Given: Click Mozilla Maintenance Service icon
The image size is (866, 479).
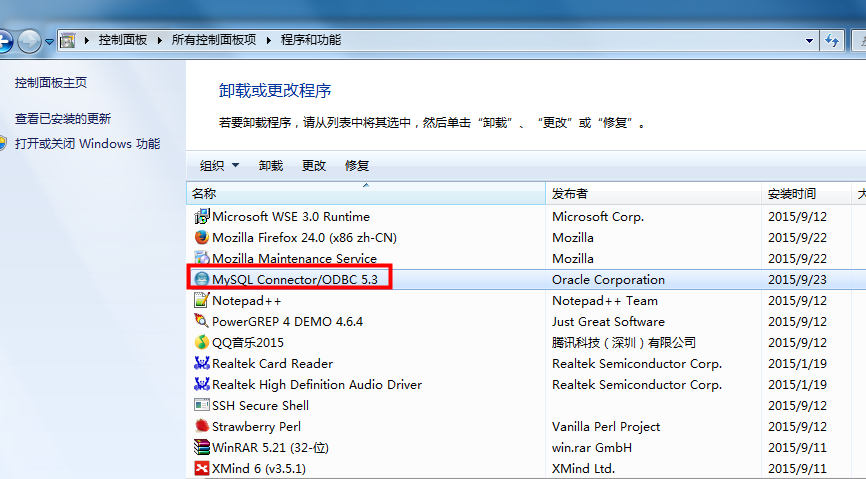Looking at the screenshot, I should pos(202,258).
